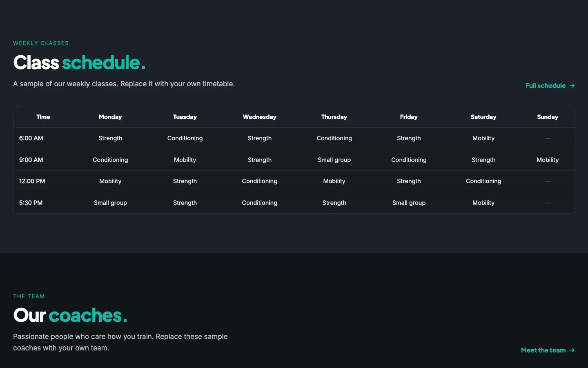588x368 pixels.
Task: Select the Wednesday column header
Action: [260, 117]
